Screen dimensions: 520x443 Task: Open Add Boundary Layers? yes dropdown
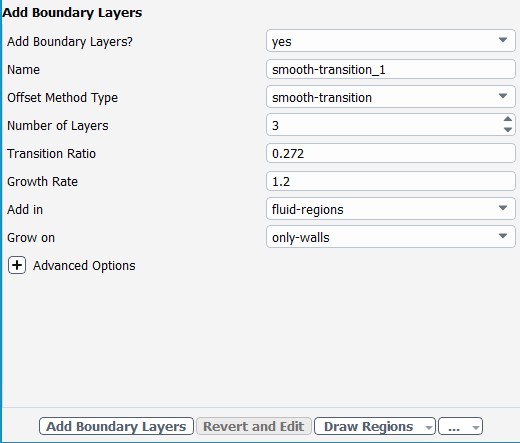click(391, 41)
